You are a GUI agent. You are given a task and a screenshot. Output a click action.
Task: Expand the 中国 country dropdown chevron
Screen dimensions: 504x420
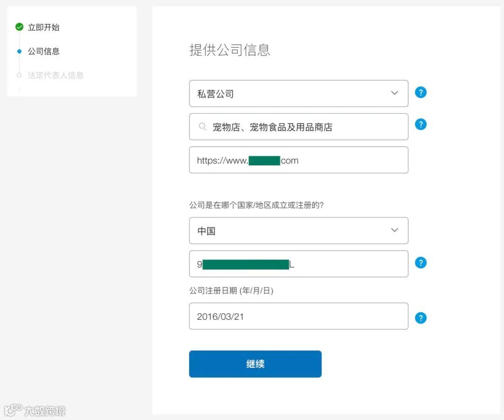tap(394, 230)
